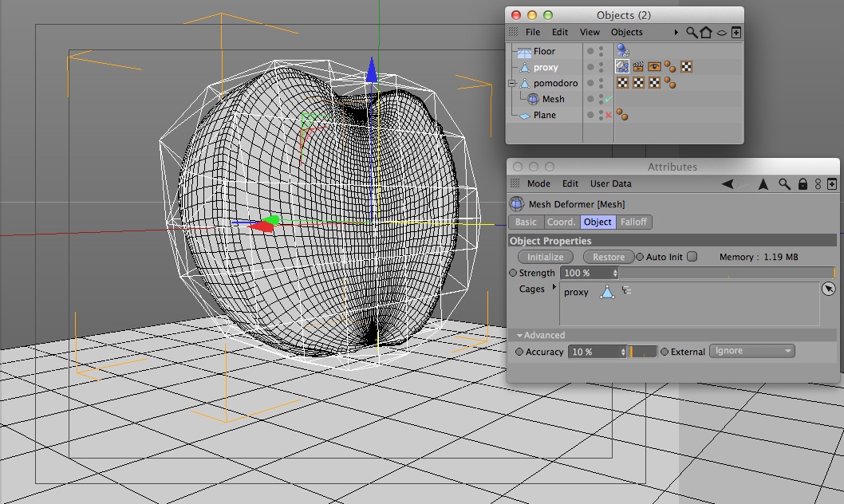
Task: Click the Accuracy slider bar
Action: (643, 352)
